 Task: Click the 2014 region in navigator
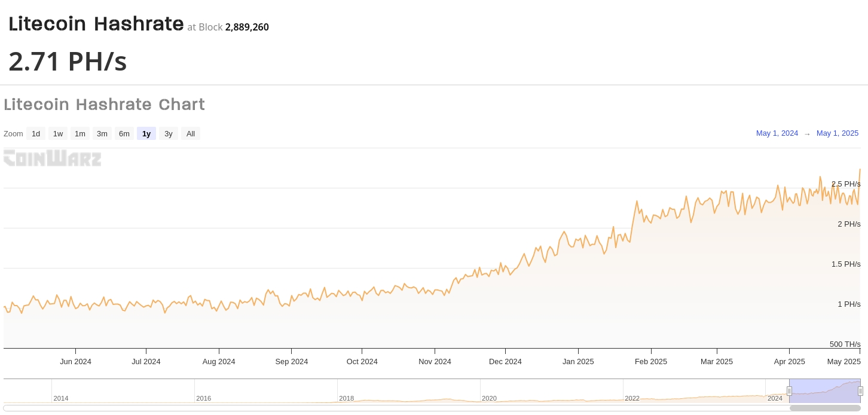(61, 398)
